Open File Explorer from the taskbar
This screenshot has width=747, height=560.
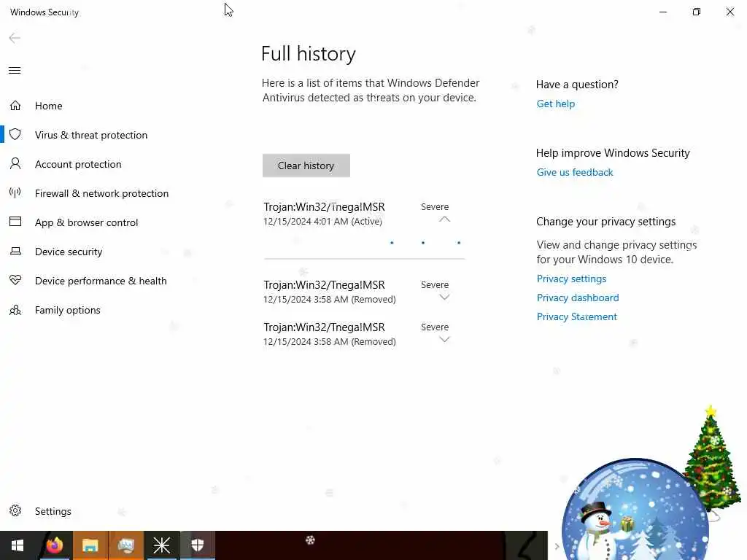click(x=90, y=545)
